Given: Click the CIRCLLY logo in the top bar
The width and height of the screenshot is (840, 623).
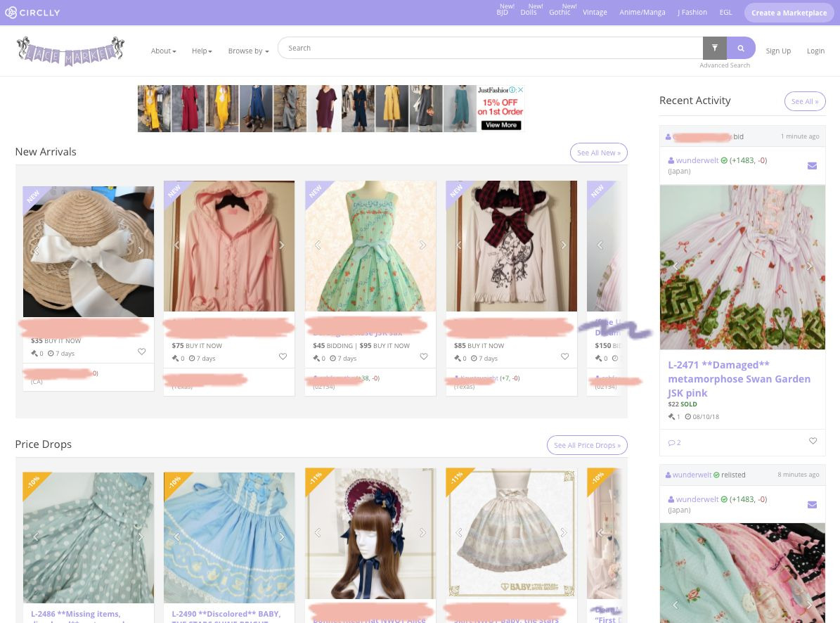Looking at the screenshot, I should (x=32, y=12).
